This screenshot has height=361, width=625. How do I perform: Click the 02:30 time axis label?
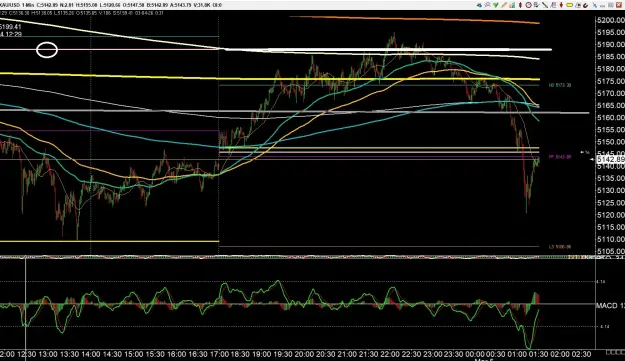[582, 354]
